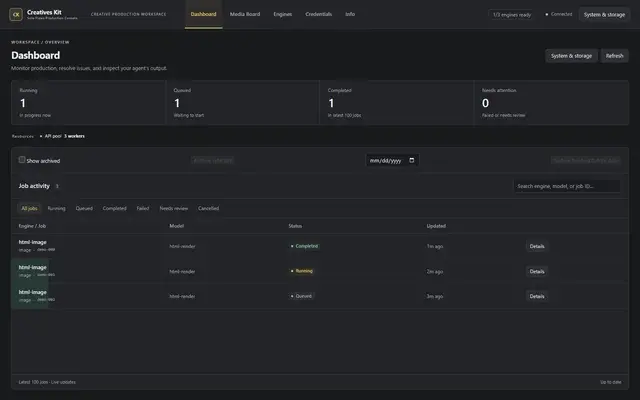The image size is (640, 400).
Task: Click the mm/dd/yyyy date input
Action: [x=392, y=160]
